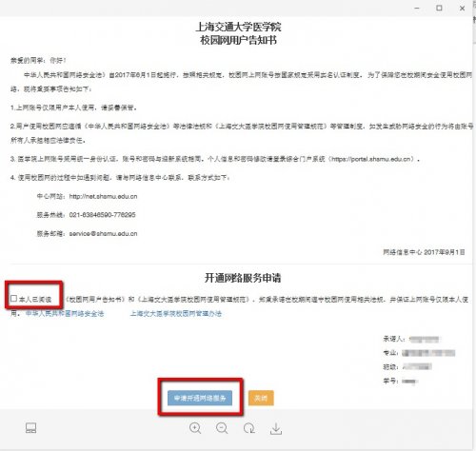Viewport: 476px width, 451px height.
Task: Click the net.shsmu.edu.cn website address
Action: pos(103,196)
